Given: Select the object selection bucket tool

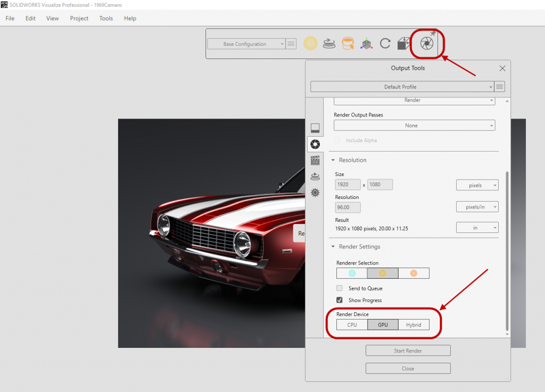Looking at the screenshot, I should tap(348, 44).
